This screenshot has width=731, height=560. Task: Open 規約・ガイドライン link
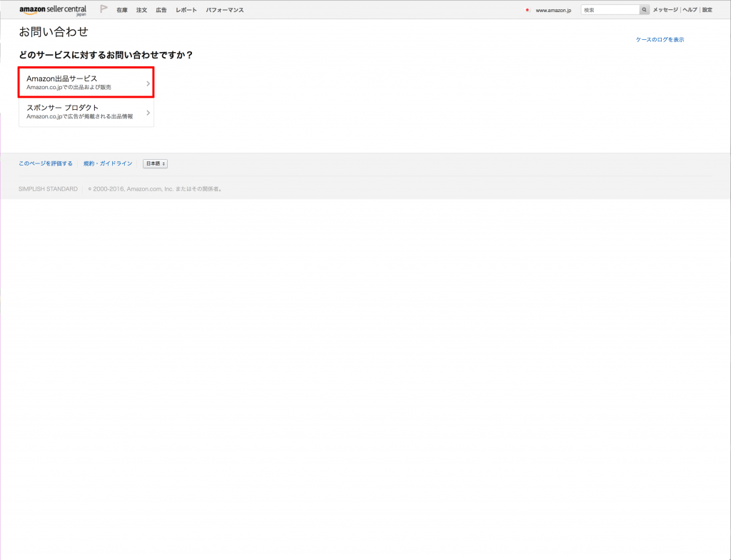(108, 163)
